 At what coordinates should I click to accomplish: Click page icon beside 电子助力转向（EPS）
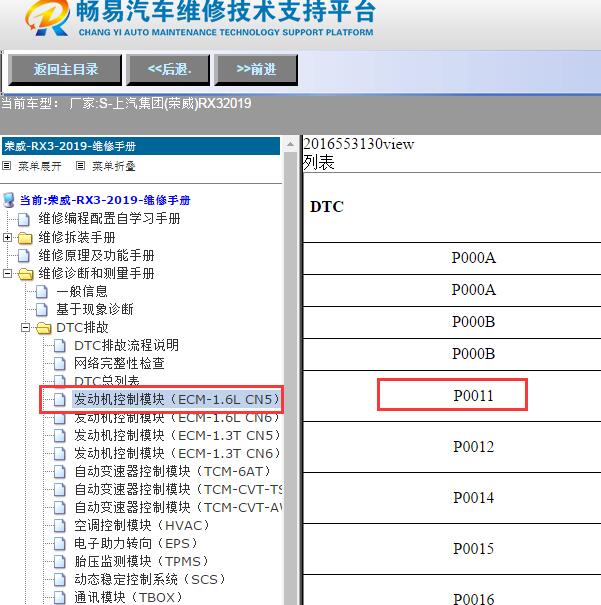click(59, 544)
